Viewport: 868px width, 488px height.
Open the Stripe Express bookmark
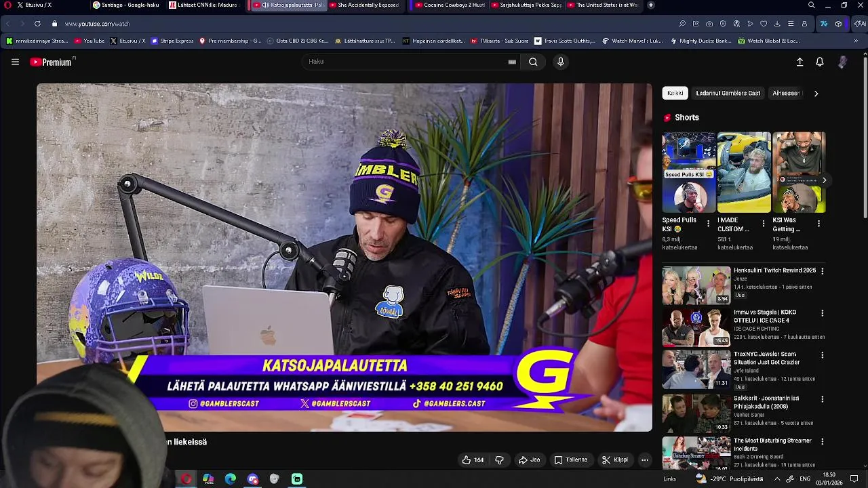point(172,41)
